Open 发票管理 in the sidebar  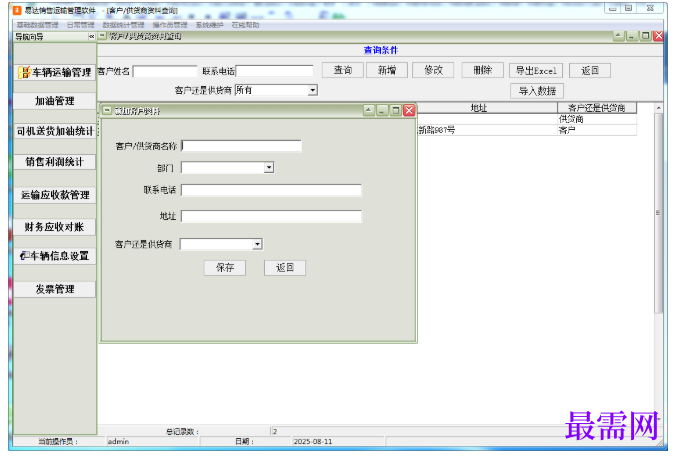(55, 289)
